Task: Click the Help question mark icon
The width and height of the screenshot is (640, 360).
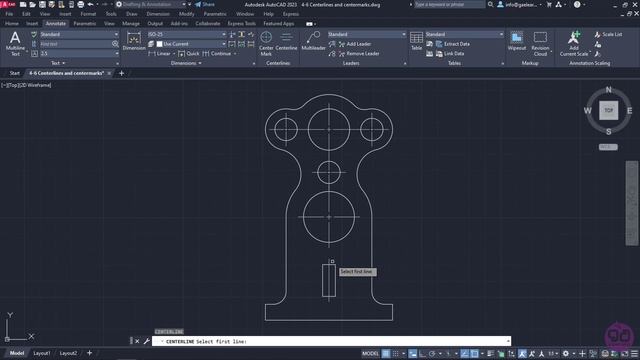Action: (577, 4)
